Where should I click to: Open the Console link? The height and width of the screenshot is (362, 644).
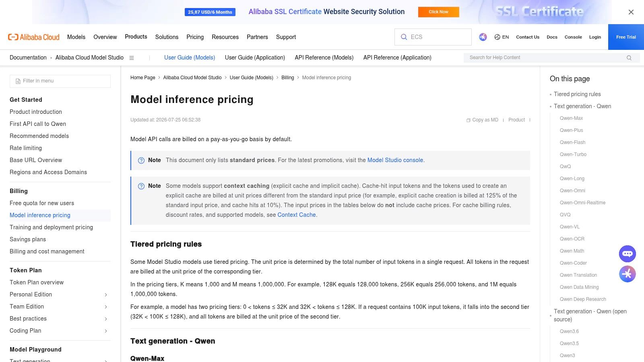click(x=573, y=37)
